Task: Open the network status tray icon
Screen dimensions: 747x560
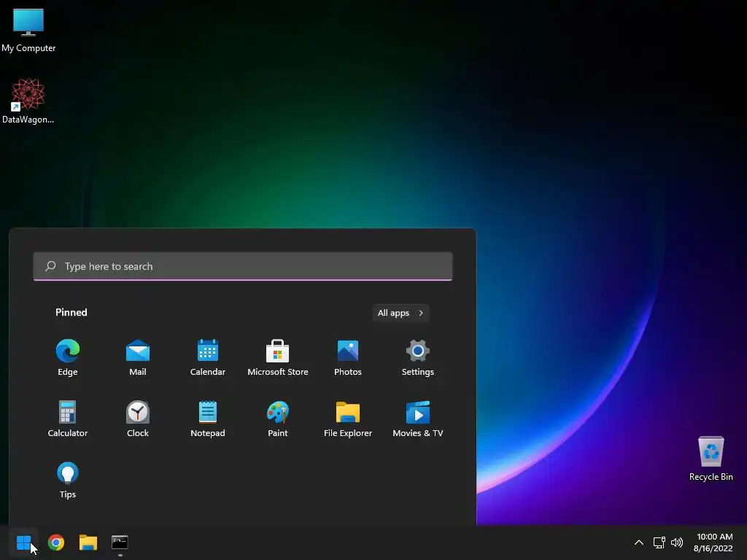Action: [659, 542]
